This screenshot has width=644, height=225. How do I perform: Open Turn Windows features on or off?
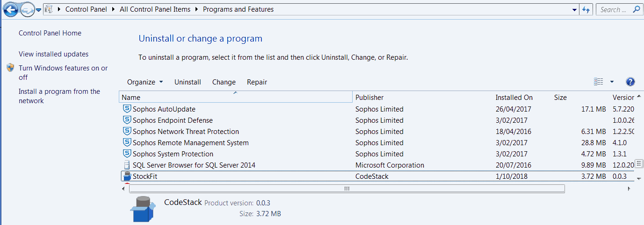63,73
